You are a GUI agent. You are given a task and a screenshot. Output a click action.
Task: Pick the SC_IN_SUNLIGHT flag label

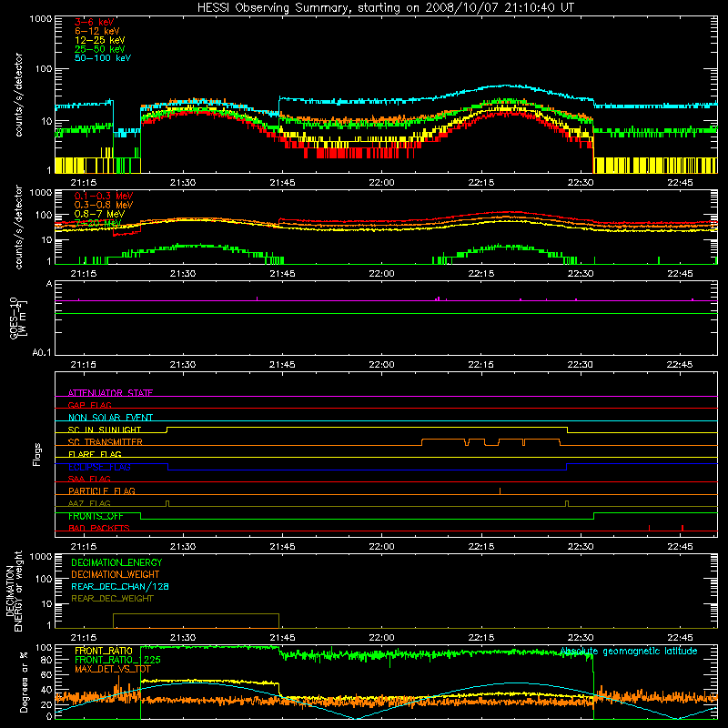105,430
